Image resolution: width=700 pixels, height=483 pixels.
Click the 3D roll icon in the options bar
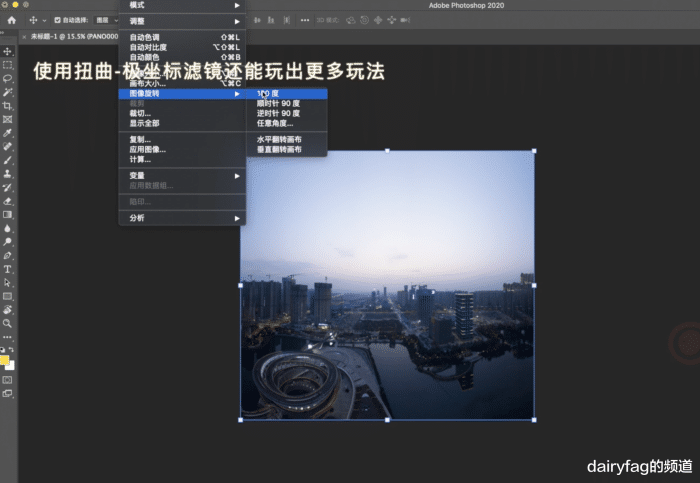(365, 20)
